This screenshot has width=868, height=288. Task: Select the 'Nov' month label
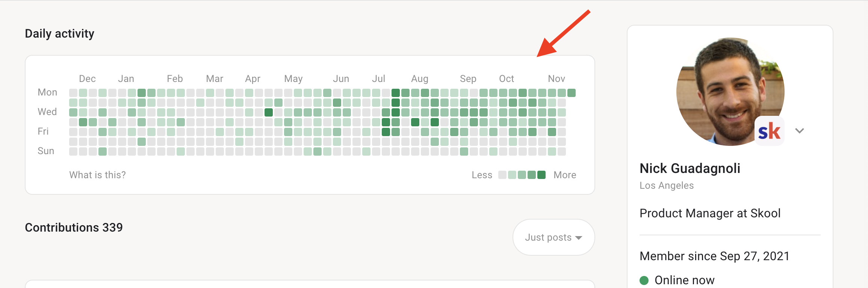(556, 79)
